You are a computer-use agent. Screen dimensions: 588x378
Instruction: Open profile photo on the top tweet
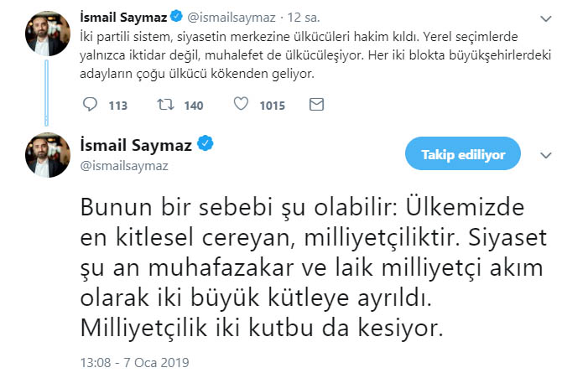coord(48,34)
